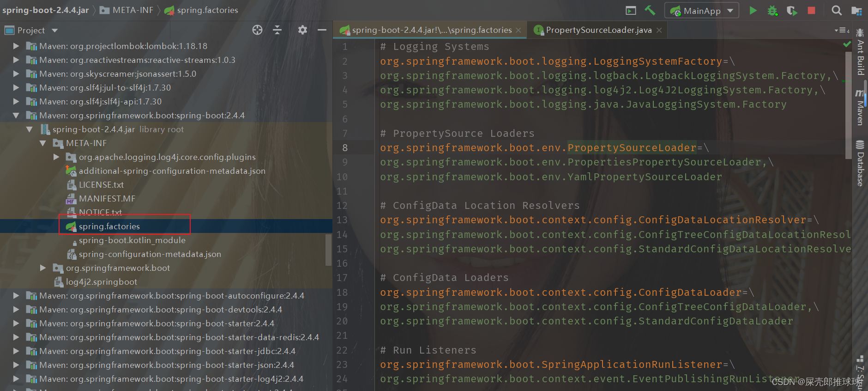Expand Maven lombok 1.18.18 library
This screenshot has height=391, width=868.
[16, 46]
